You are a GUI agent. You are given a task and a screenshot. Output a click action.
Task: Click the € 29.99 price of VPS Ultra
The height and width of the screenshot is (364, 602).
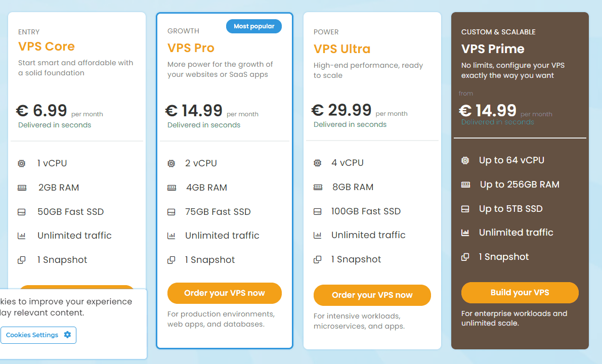[x=341, y=110]
